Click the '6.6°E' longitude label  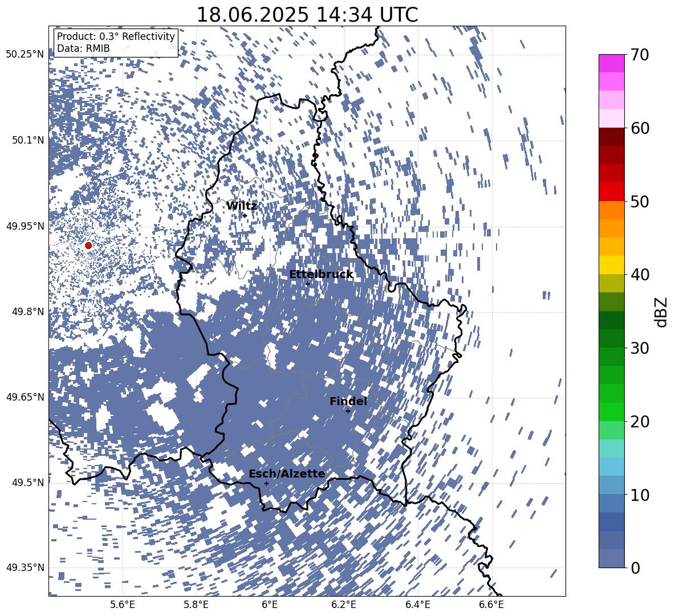pos(491,605)
